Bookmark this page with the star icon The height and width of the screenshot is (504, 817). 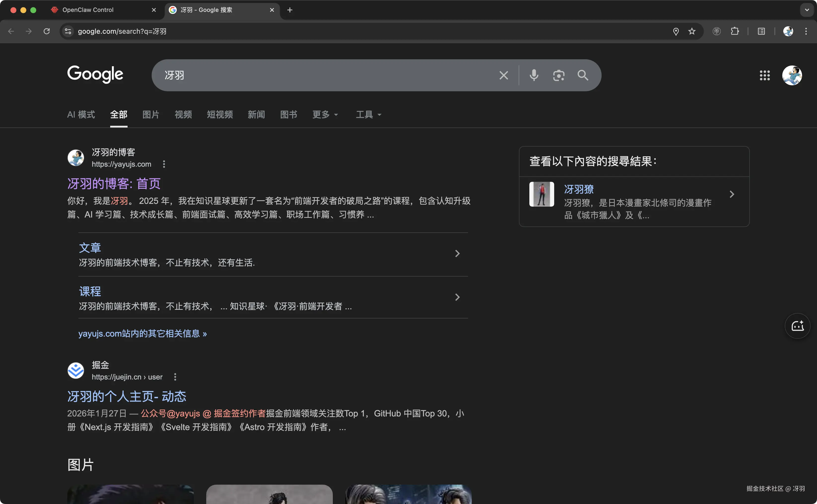point(692,31)
